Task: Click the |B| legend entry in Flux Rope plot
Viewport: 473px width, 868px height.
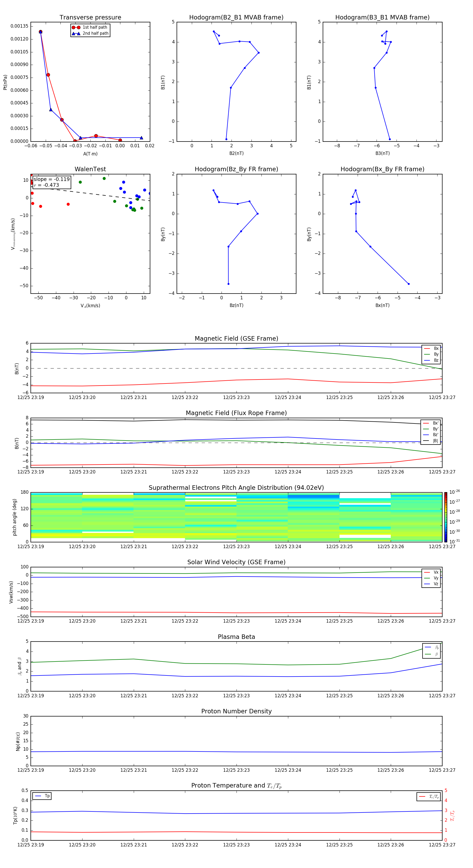Action: [x=431, y=441]
